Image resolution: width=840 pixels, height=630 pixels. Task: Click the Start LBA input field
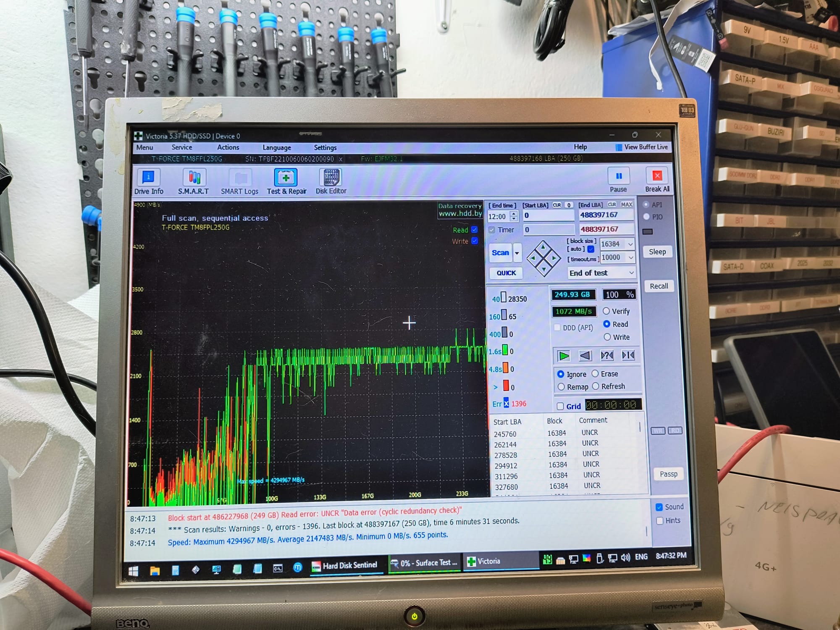click(x=548, y=215)
